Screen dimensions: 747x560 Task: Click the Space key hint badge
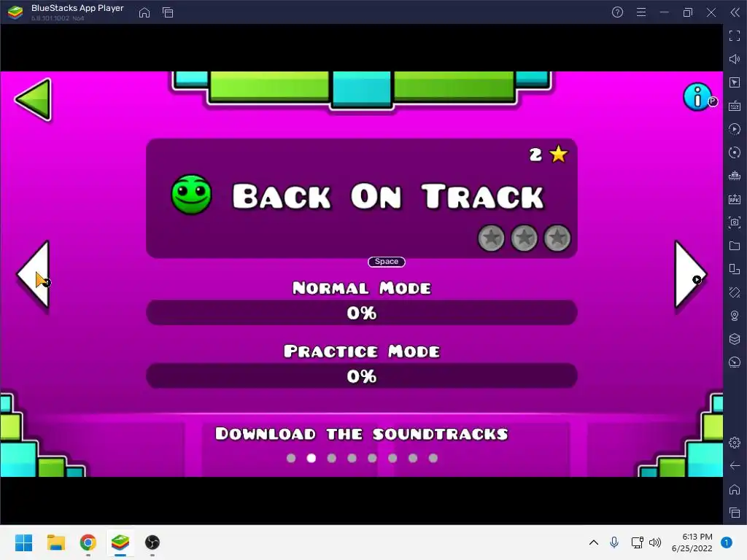387,262
